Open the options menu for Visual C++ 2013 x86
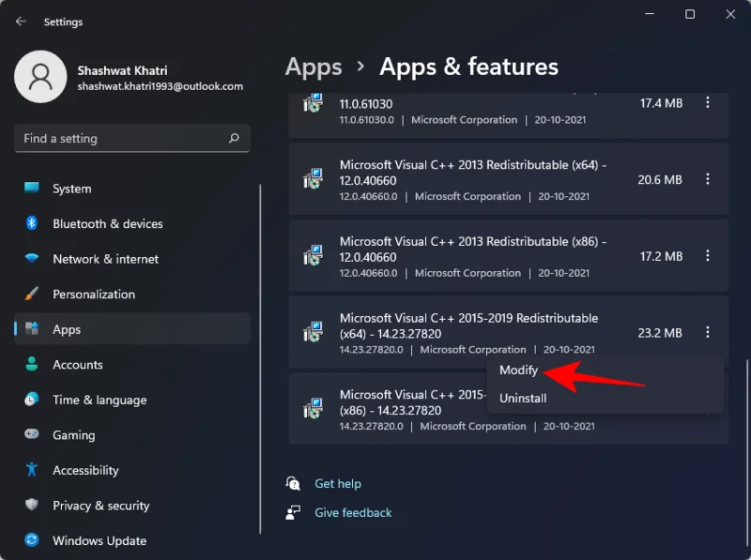Viewport: 751px width, 560px height. tap(708, 255)
